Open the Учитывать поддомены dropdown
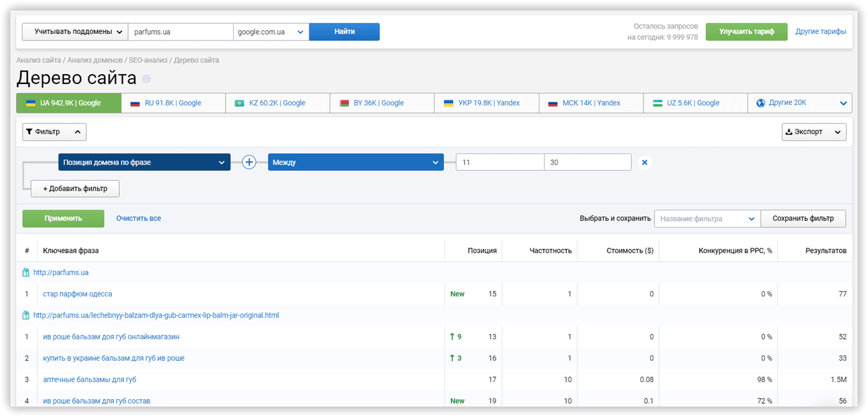Viewport: 868px width, 417px height. 75,32
